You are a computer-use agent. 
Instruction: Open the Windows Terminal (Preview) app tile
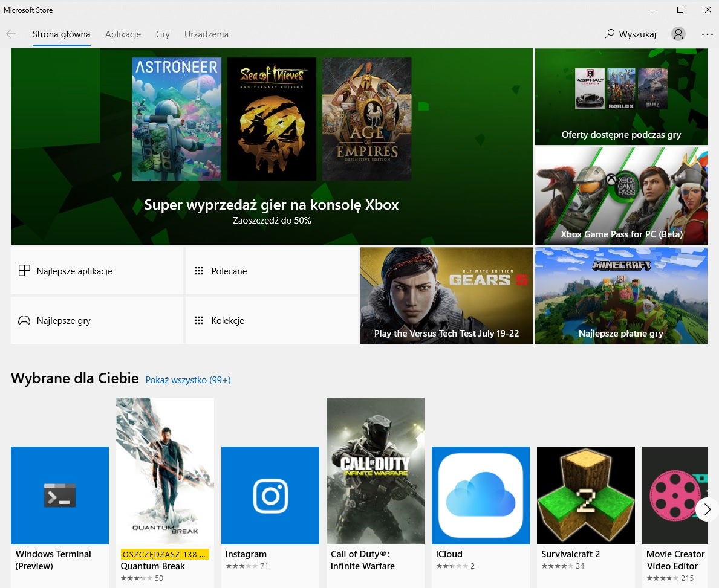pos(60,496)
